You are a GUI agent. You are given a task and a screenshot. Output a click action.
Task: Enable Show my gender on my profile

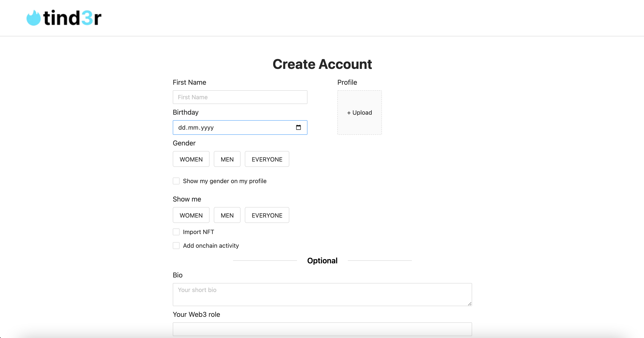click(176, 181)
